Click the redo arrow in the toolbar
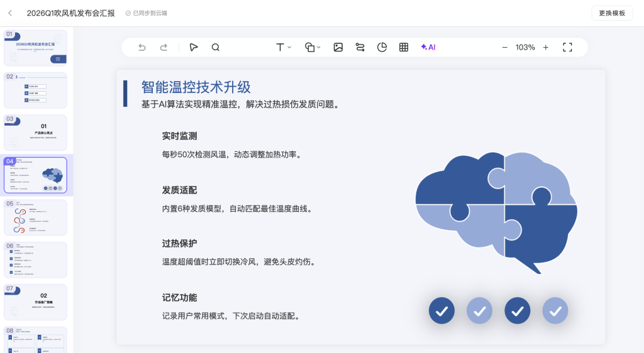644x353 pixels. pos(164,47)
